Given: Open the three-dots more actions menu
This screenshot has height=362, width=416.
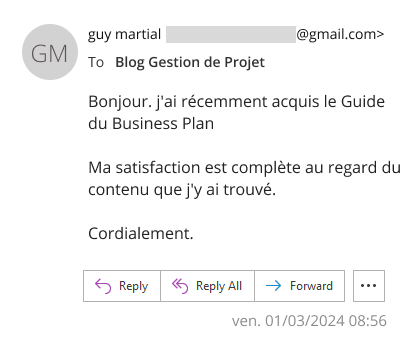Looking at the screenshot, I should click(369, 286).
